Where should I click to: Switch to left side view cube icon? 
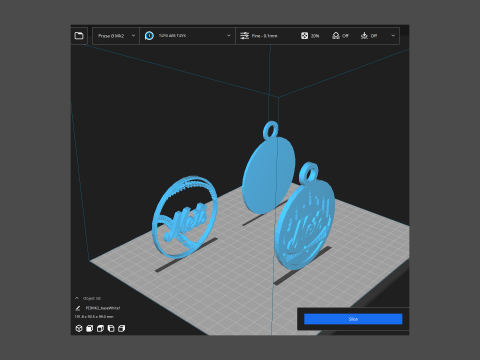coord(111,328)
